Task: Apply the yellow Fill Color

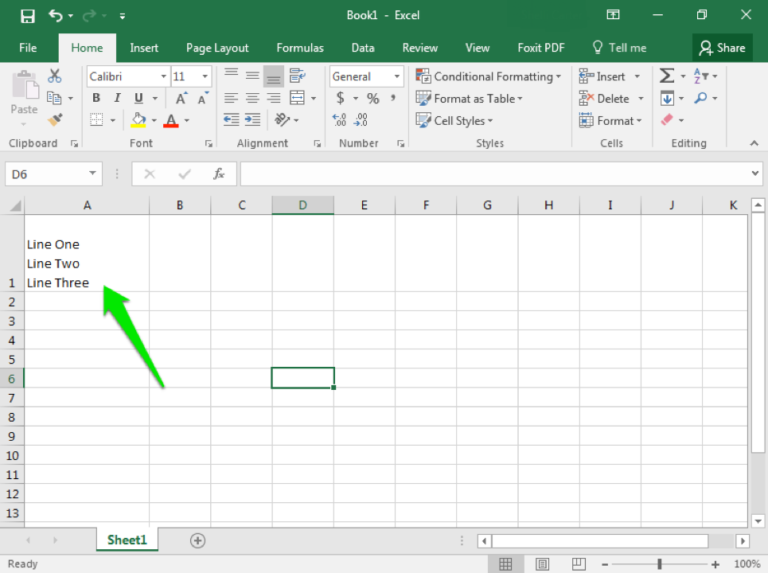Action: (x=139, y=119)
